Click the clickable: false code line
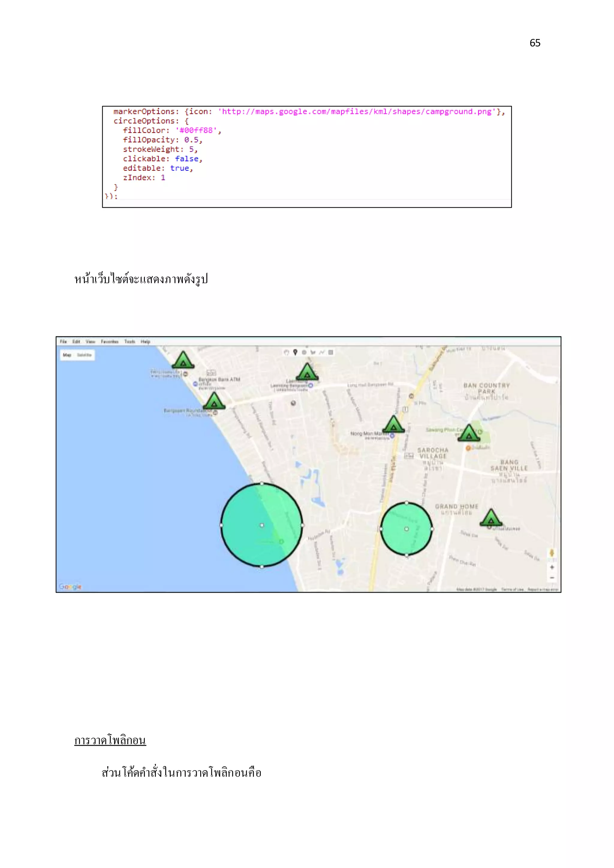Viewport: 614px width, 868px height. coord(163,159)
